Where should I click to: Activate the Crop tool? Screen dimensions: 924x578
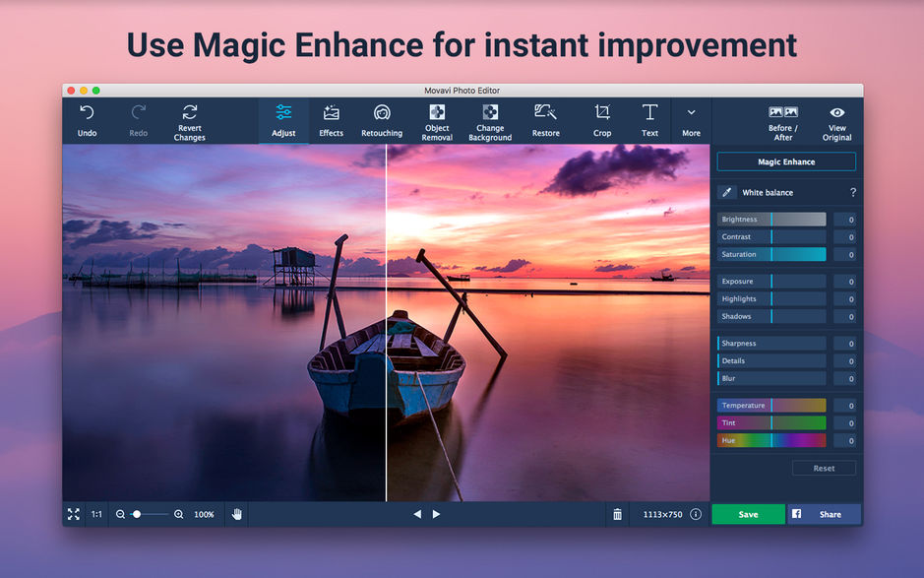point(602,119)
